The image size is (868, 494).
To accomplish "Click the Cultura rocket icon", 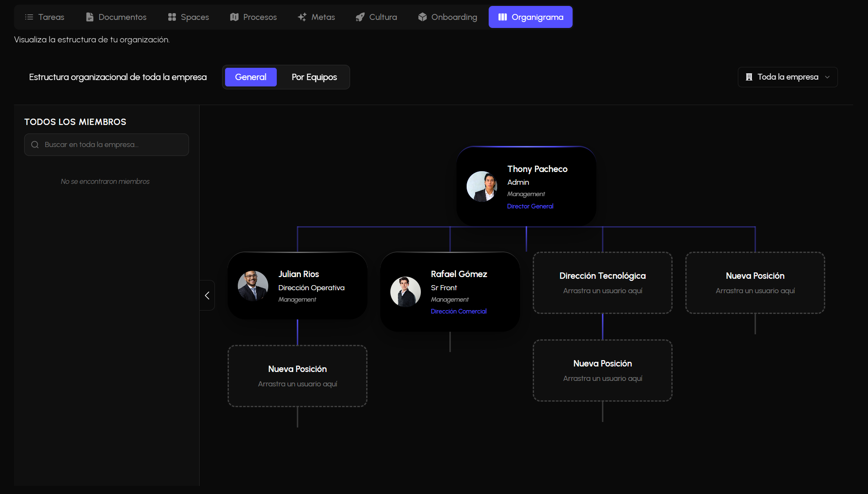I will click(x=360, y=17).
